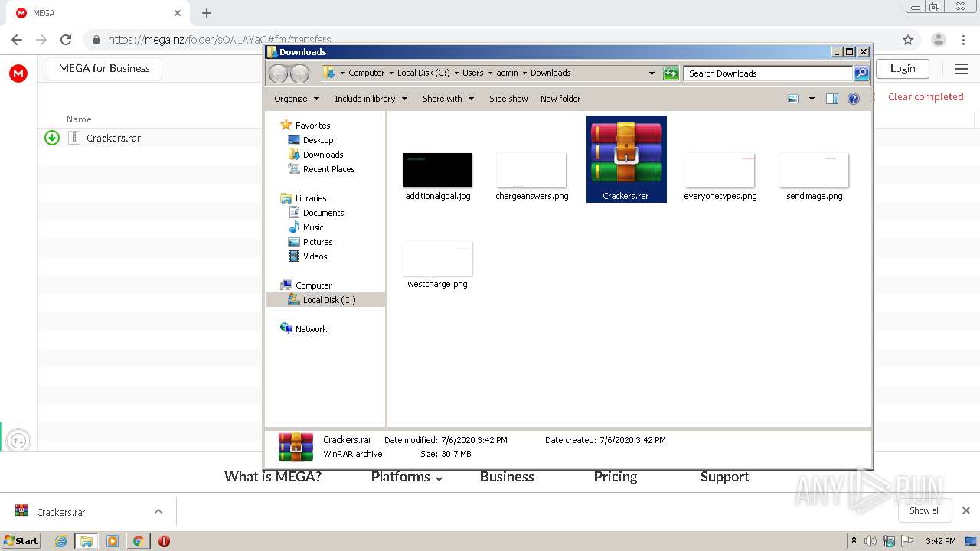The height and width of the screenshot is (551, 980).
Task: Open Support link on MEGA
Action: [x=724, y=477]
